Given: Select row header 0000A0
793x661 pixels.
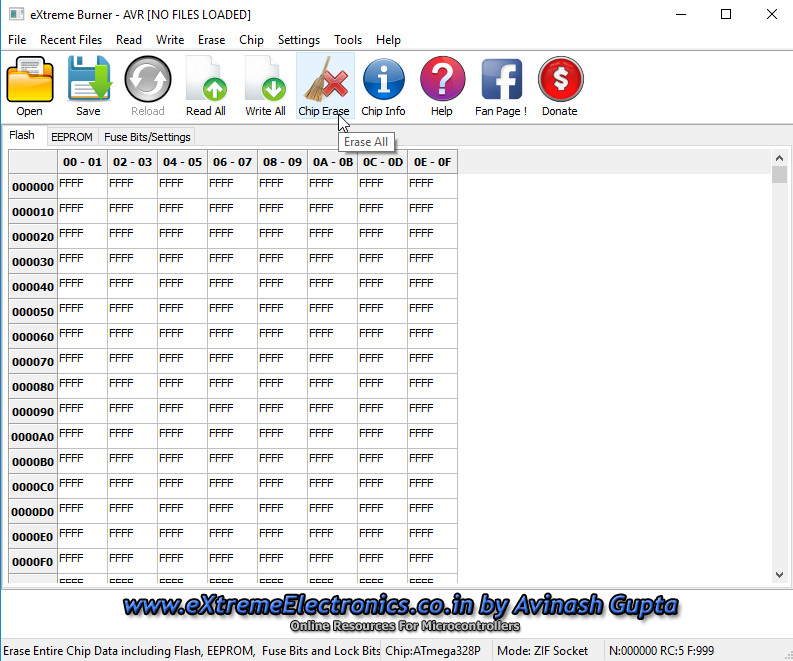Looking at the screenshot, I should (x=33, y=437).
